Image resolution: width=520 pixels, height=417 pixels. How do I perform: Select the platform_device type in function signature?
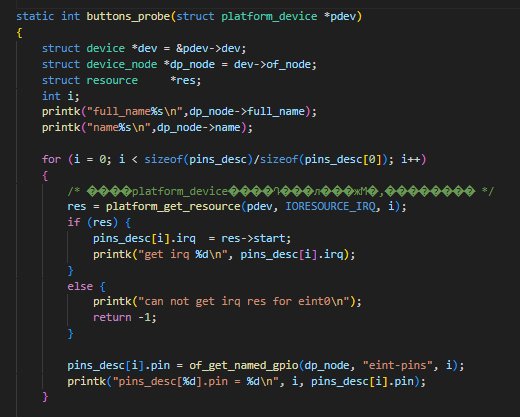(x=269, y=16)
